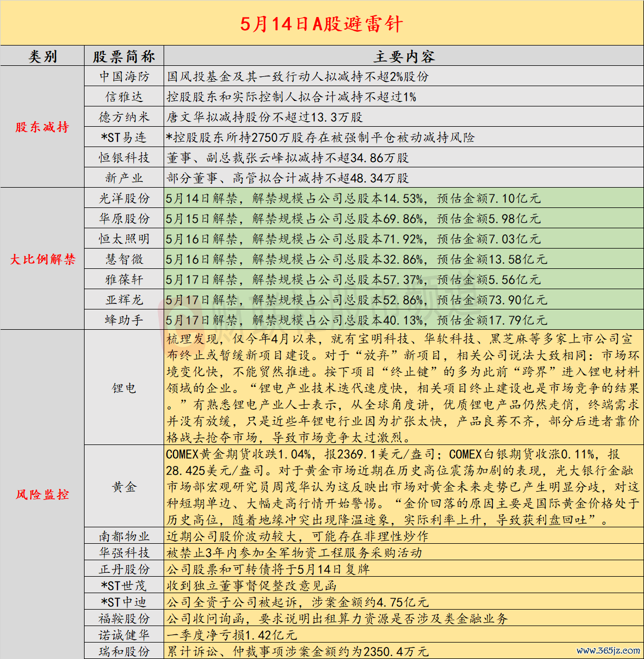Viewport: 644px width, 659px height.
Task: Select stock name 恒银科技
Action: 124,157
